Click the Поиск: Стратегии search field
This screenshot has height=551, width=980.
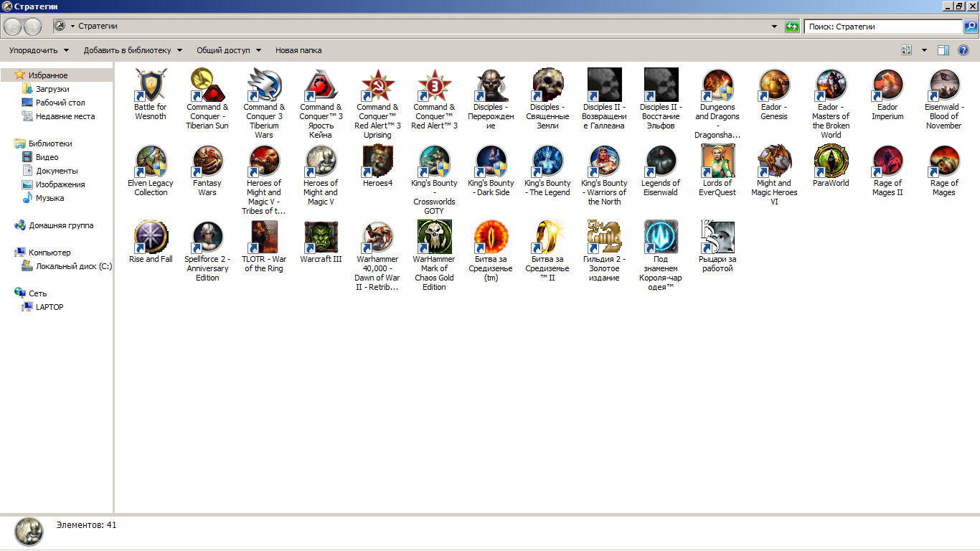[x=883, y=27]
